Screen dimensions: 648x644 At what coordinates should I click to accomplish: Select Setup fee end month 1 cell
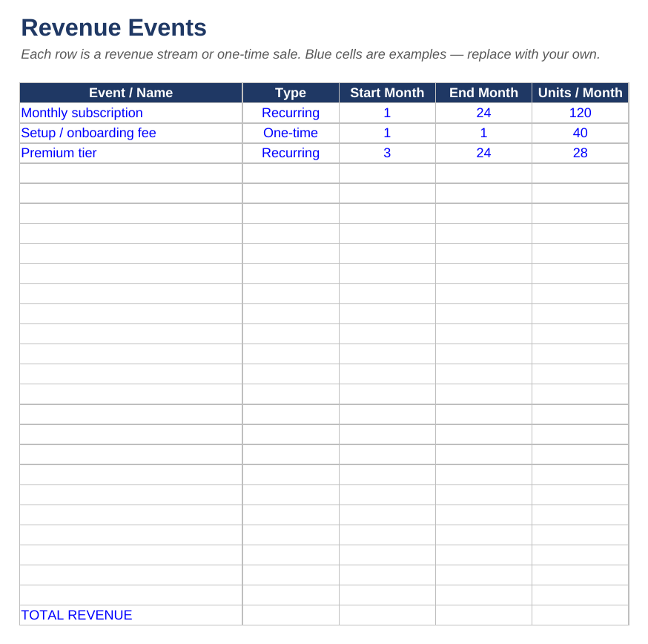(483, 134)
